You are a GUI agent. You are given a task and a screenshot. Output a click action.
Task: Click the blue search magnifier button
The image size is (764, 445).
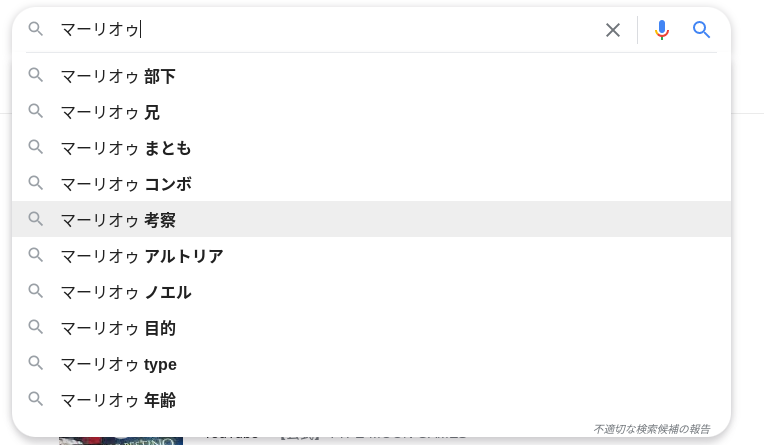click(x=702, y=30)
